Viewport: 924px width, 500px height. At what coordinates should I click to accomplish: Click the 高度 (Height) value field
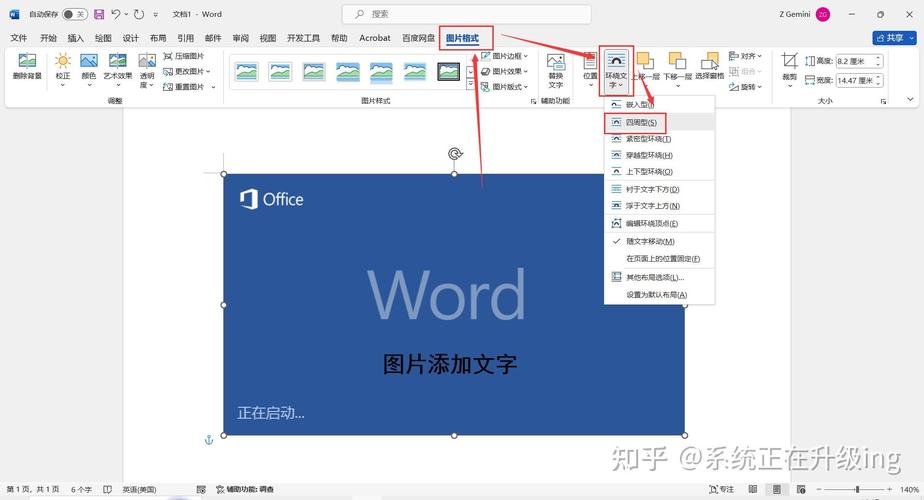pos(860,61)
